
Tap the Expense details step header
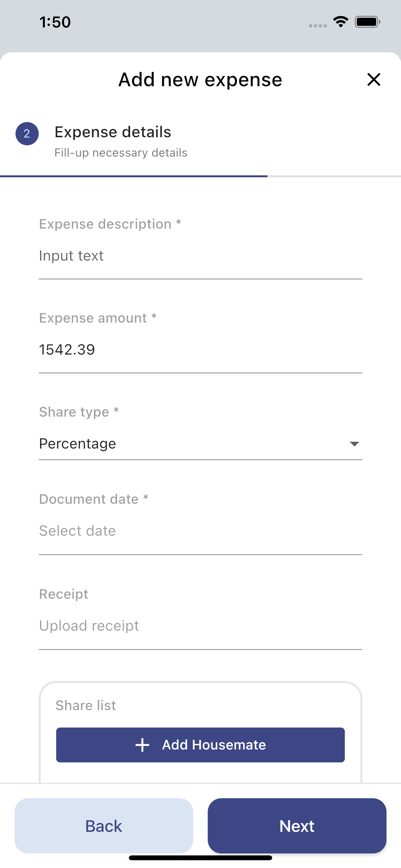tap(113, 132)
